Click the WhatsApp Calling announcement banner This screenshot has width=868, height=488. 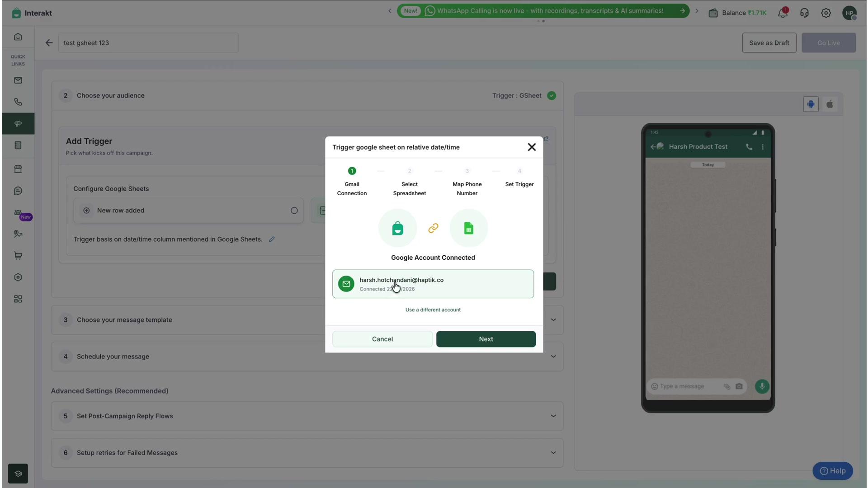click(543, 11)
